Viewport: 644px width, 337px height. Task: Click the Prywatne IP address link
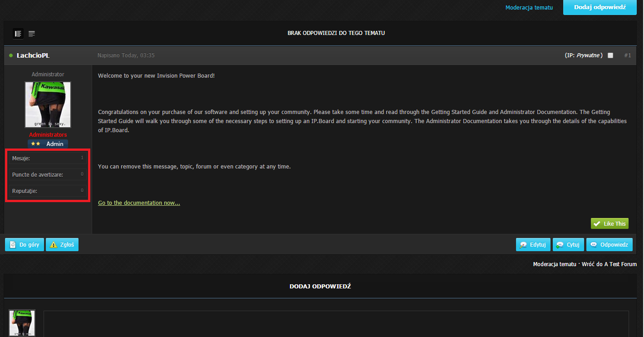(589, 55)
